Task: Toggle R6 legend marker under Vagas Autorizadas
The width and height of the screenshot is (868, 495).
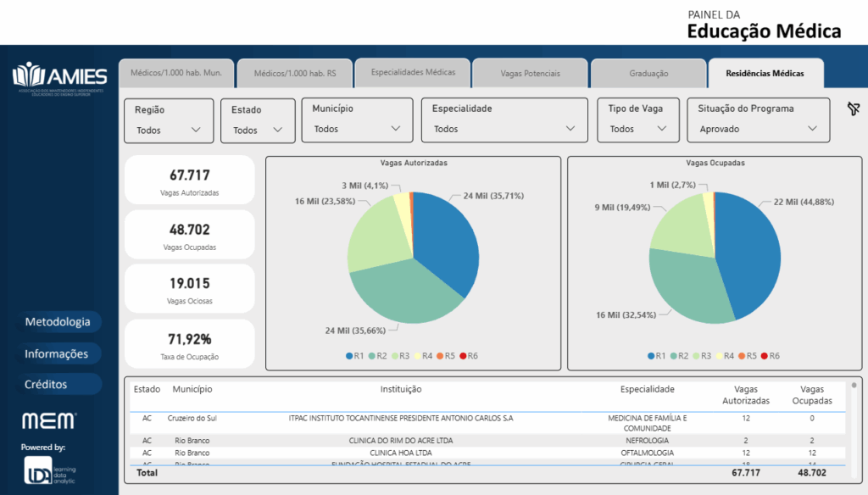Action: [464, 356]
